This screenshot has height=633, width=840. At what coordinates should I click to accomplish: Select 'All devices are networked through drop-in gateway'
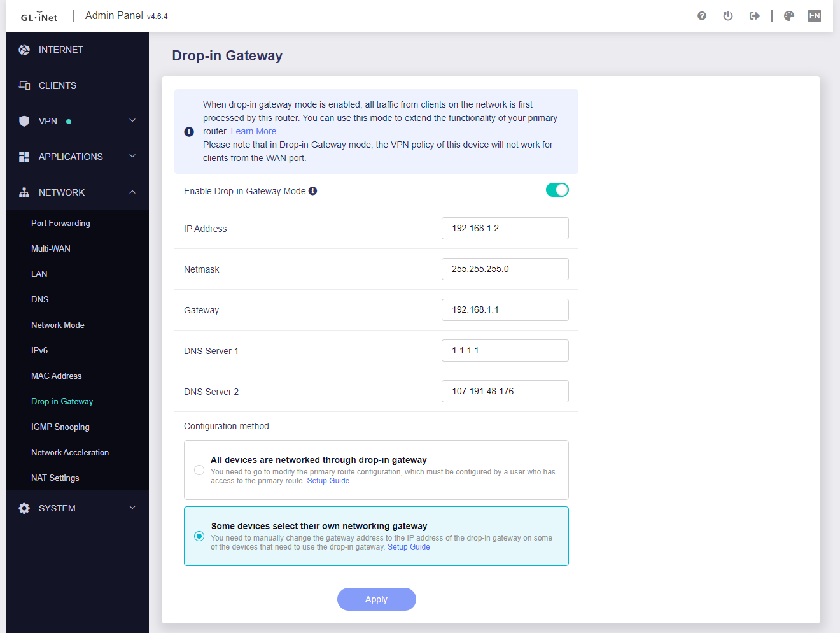[199, 470]
